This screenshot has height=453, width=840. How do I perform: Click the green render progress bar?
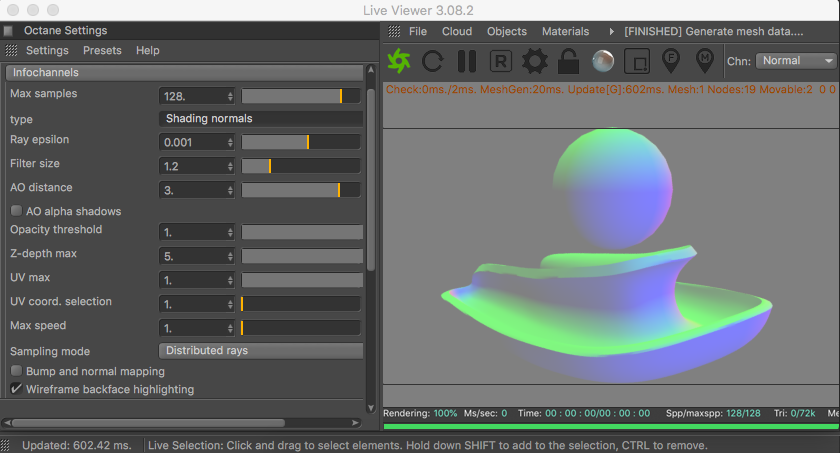coord(611,427)
